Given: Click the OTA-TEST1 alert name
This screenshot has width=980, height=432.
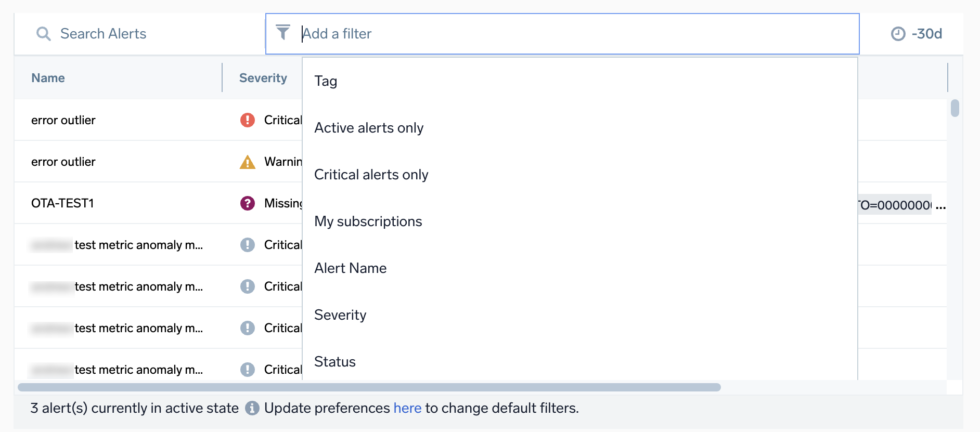Looking at the screenshot, I should 62,203.
